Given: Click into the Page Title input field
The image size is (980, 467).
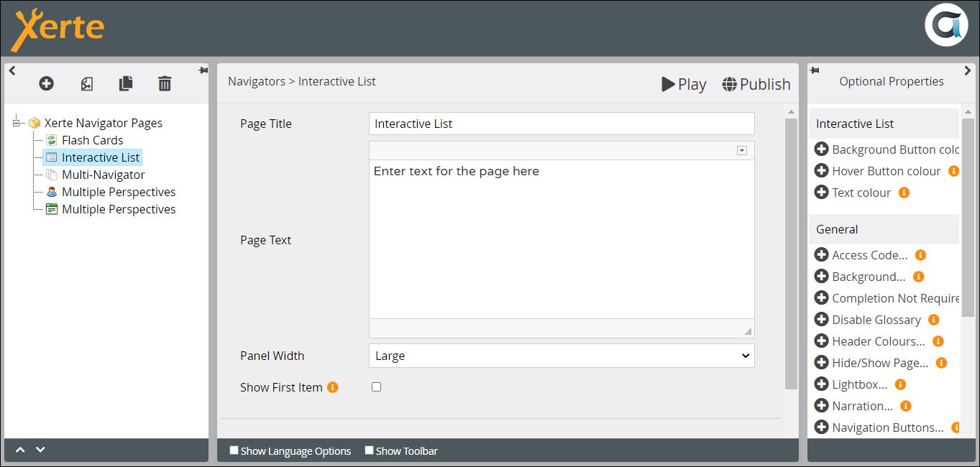Looking at the screenshot, I should point(561,124).
